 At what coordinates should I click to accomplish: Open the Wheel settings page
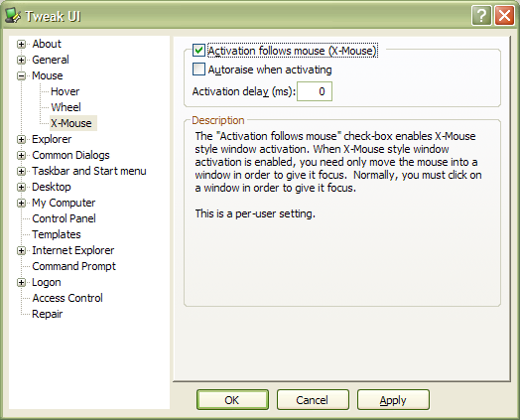coord(65,107)
